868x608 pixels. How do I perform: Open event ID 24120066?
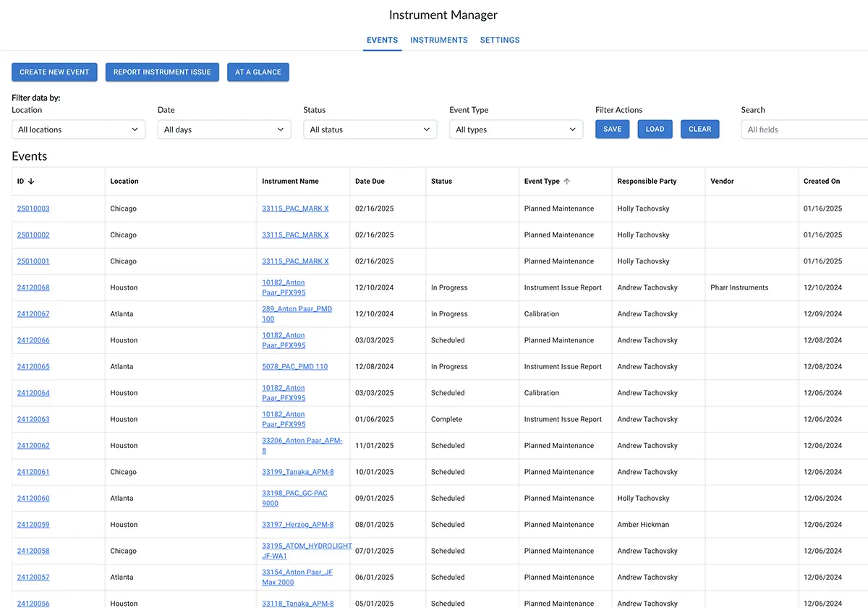33,340
